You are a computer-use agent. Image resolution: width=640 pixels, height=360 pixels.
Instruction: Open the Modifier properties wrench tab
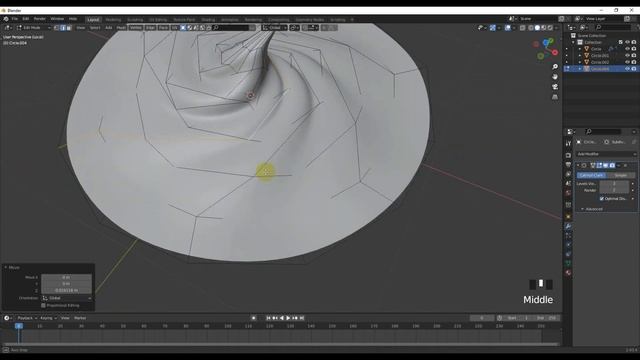569,227
